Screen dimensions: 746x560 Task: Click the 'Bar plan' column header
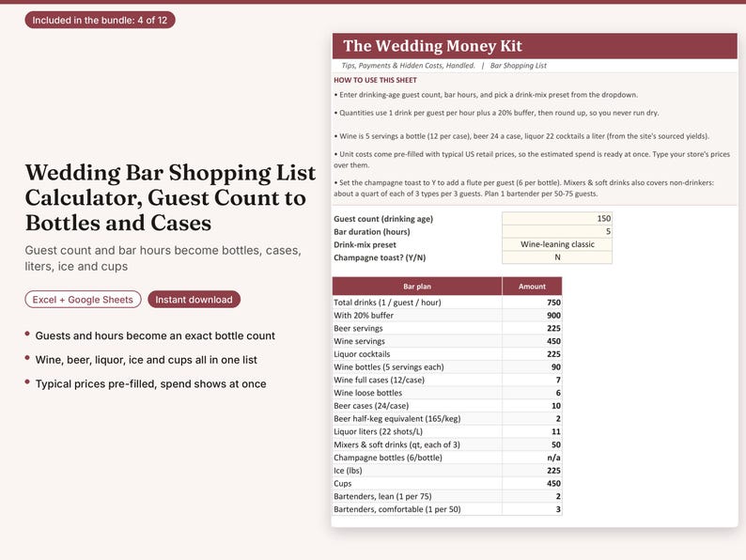[x=417, y=287]
